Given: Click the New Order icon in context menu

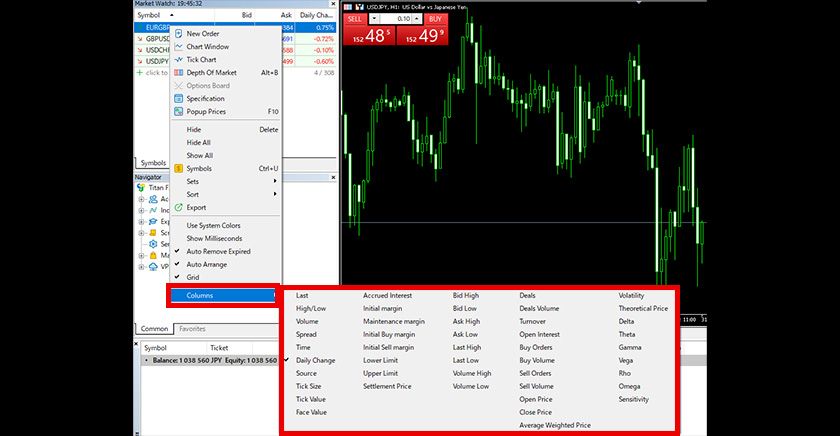Looking at the screenshot, I should pos(178,34).
